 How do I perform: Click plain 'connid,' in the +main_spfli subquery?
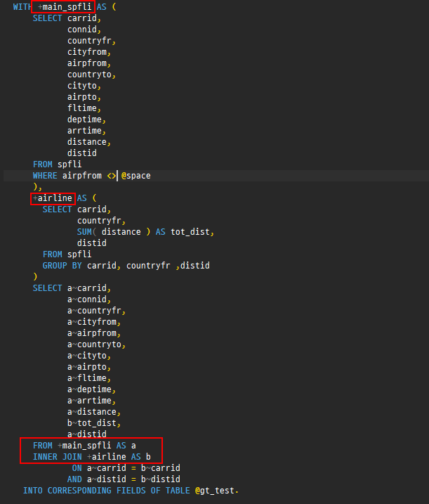(x=84, y=30)
